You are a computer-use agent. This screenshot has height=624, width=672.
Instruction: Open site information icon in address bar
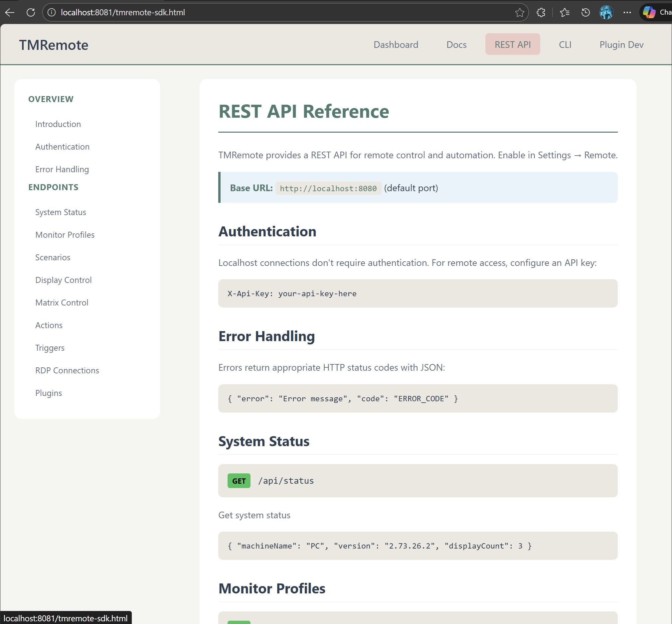(51, 12)
